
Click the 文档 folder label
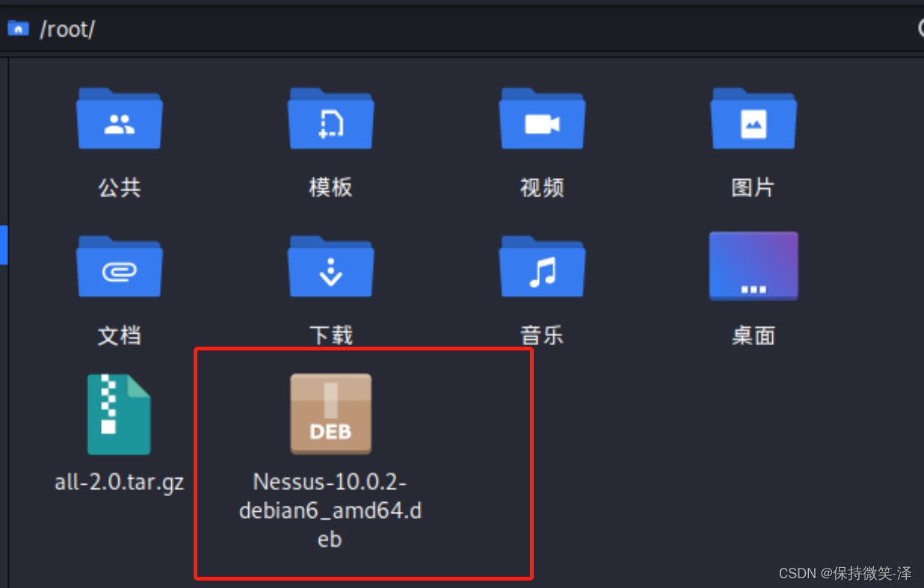(120, 335)
